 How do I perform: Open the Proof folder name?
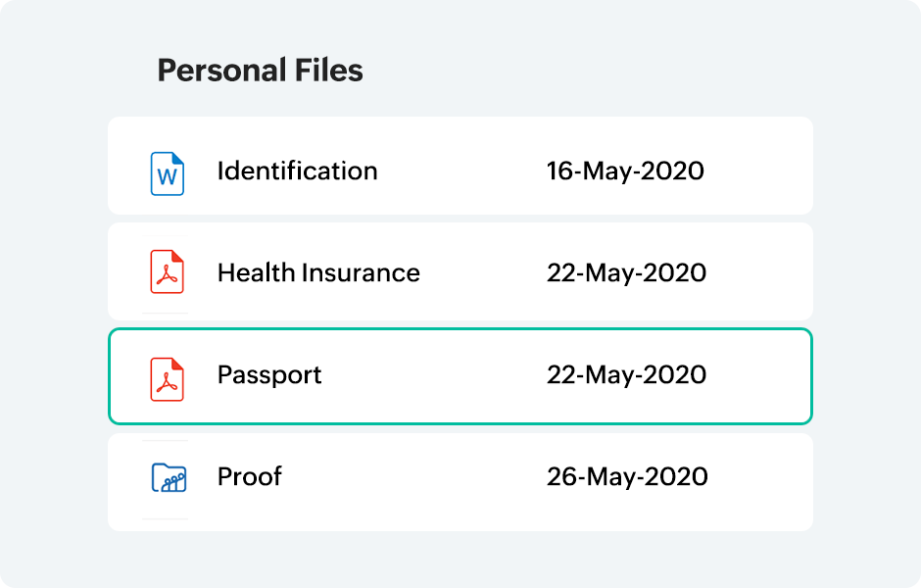[x=250, y=477]
